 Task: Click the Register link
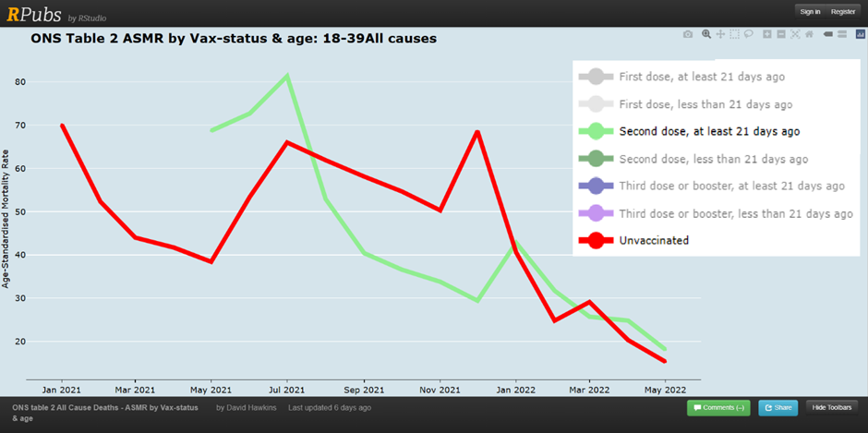pos(843,12)
